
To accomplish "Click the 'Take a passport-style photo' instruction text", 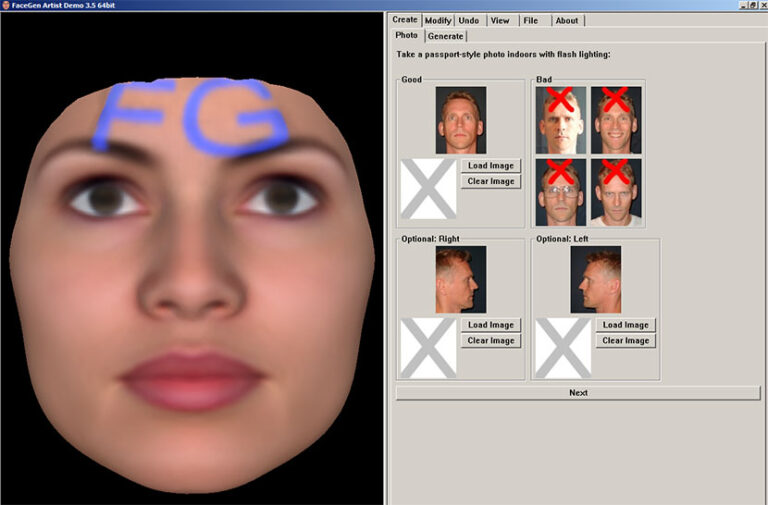I will pos(504,54).
